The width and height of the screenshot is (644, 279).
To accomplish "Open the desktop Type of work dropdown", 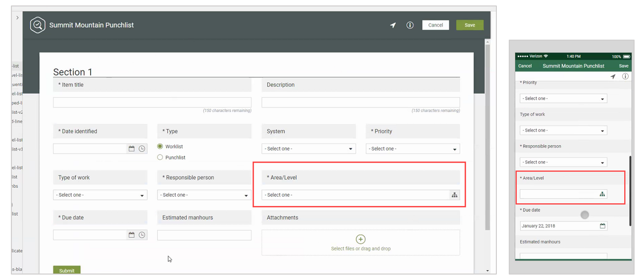I will pos(100,195).
